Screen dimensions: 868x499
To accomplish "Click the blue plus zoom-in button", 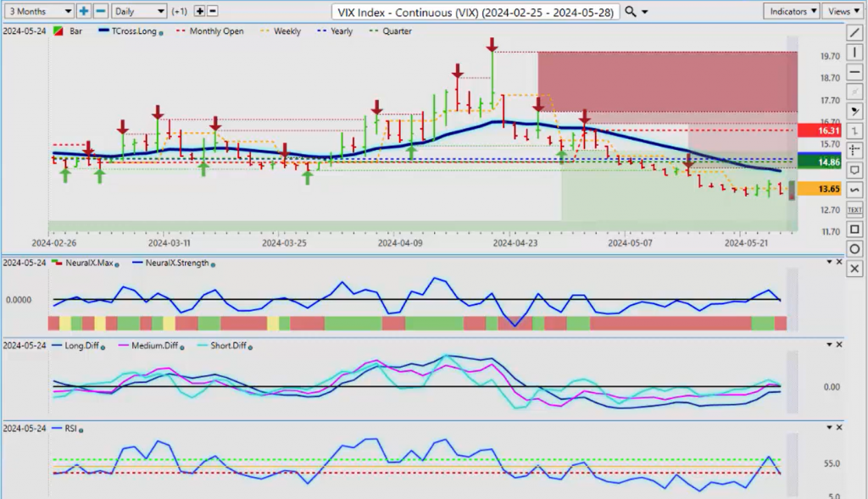I will (x=84, y=11).
